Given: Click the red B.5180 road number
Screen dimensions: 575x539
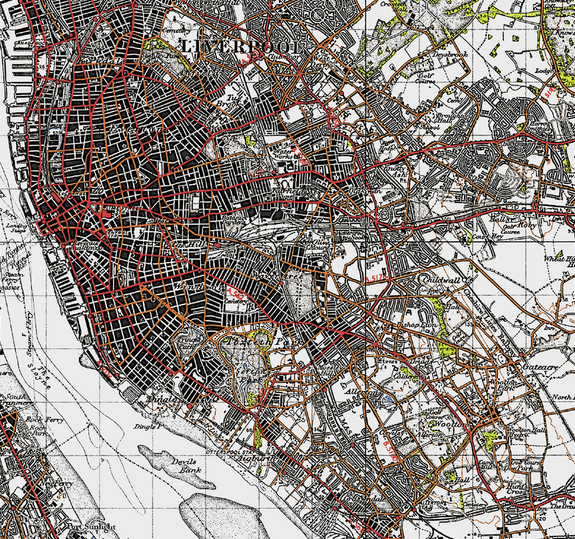Looking at the screenshot, I should 390,450.
